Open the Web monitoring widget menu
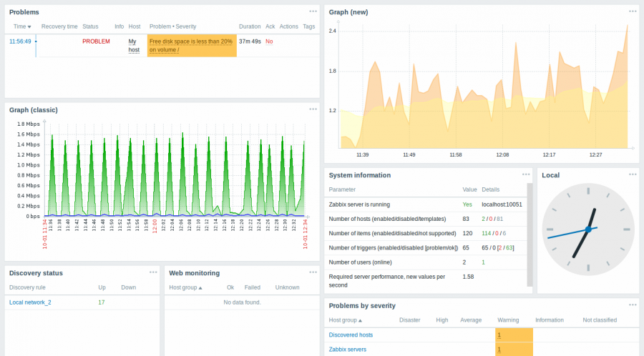 (313, 272)
